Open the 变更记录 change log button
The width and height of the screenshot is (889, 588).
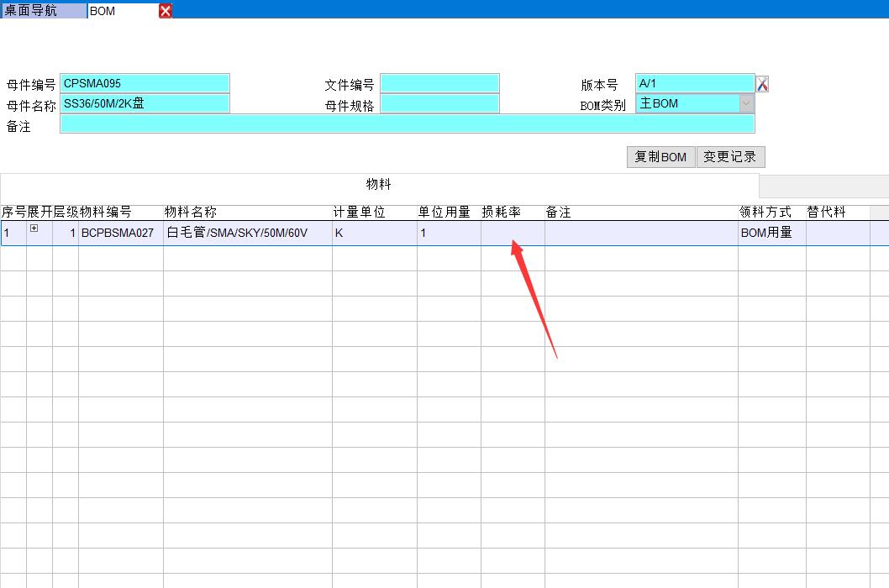pos(730,157)
